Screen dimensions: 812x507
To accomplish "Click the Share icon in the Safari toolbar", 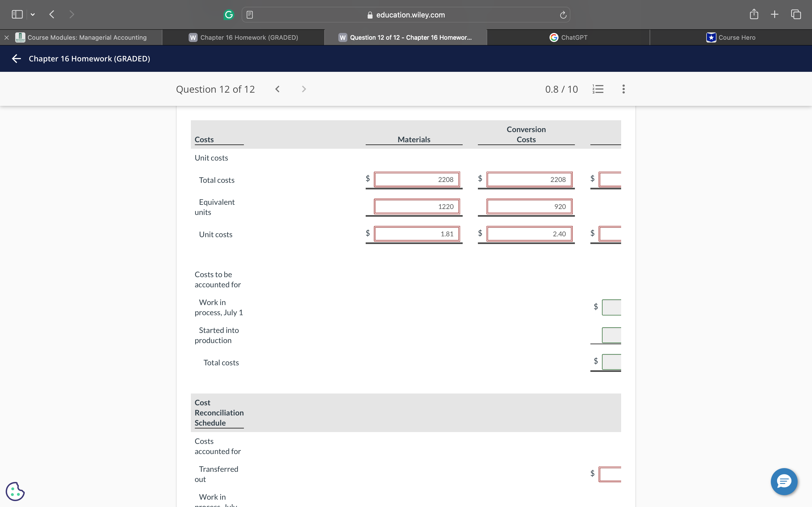I will click(754, 14).
